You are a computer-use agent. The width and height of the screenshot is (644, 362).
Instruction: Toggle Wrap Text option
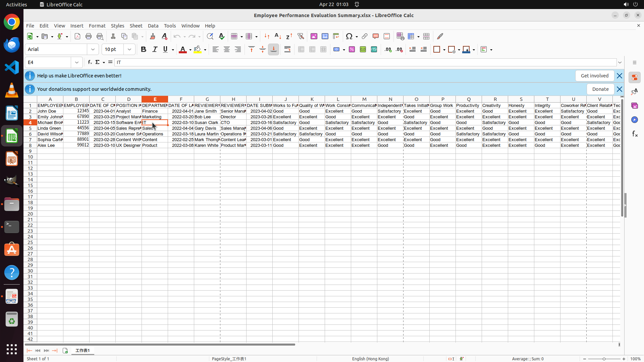[287, 49]
